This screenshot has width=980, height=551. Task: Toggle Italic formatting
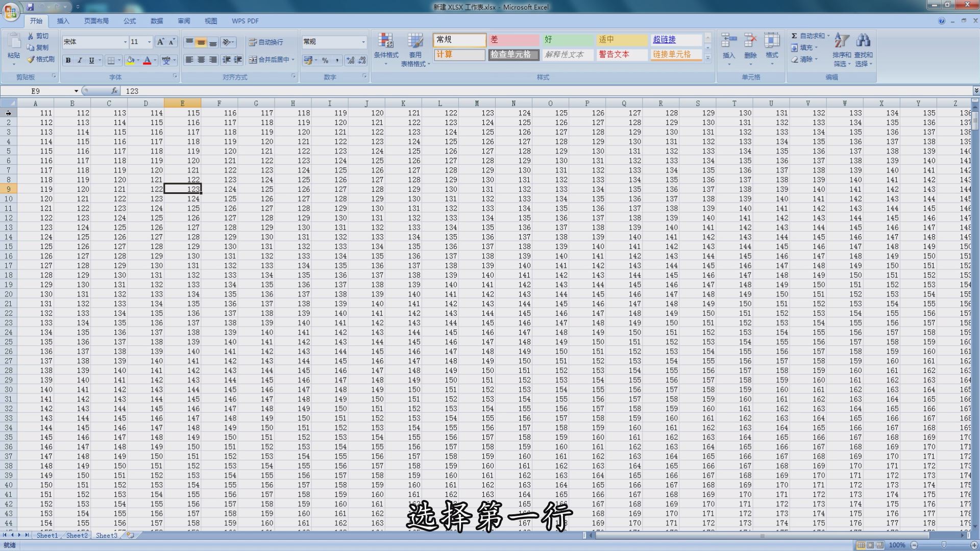(80, 60)
